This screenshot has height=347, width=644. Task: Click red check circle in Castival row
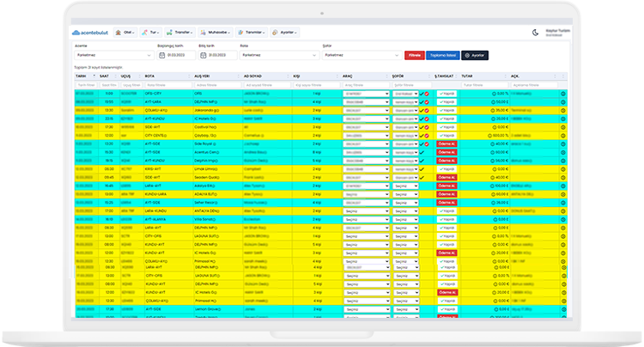tap(427, 127)
